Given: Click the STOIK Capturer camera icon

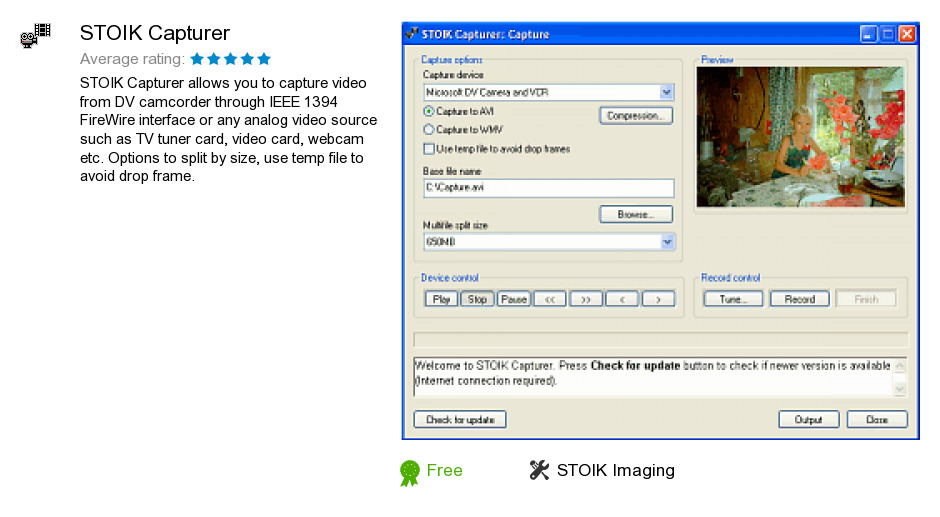Looking at the screenshot, I should pyautogui.click(x=35, y=35).
